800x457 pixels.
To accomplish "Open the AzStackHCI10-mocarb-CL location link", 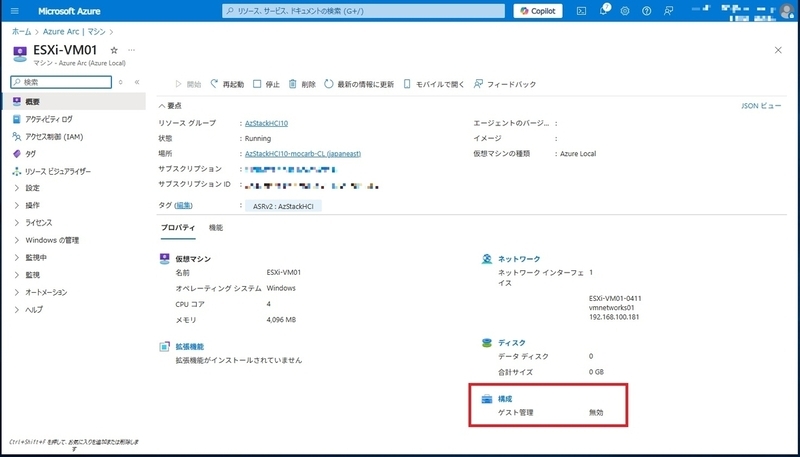I will pyautogui.click(x=303, y=154).
